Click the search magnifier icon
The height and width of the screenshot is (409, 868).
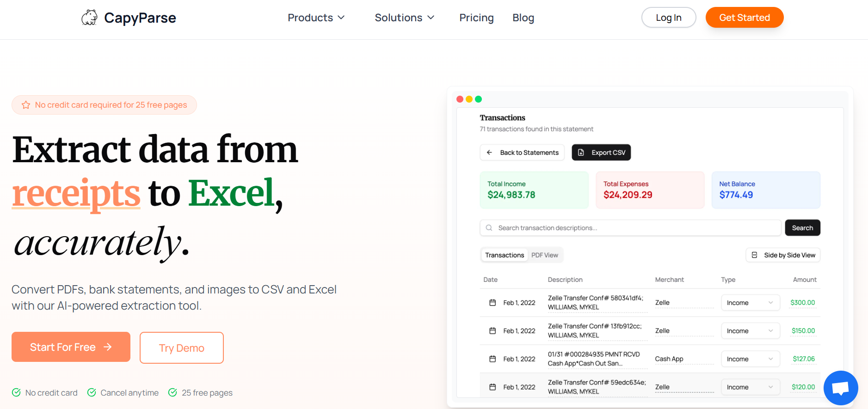tap(489, 228)
